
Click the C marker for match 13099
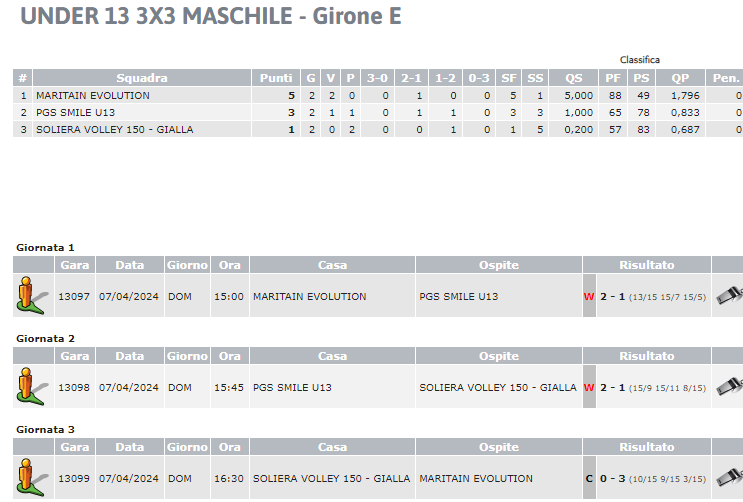point(589,478)
